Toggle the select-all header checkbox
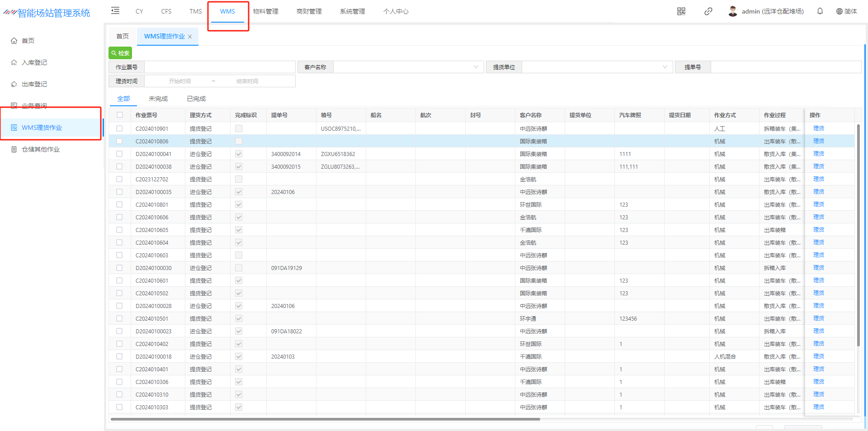The image size is (868, 431). pos(120,115)
